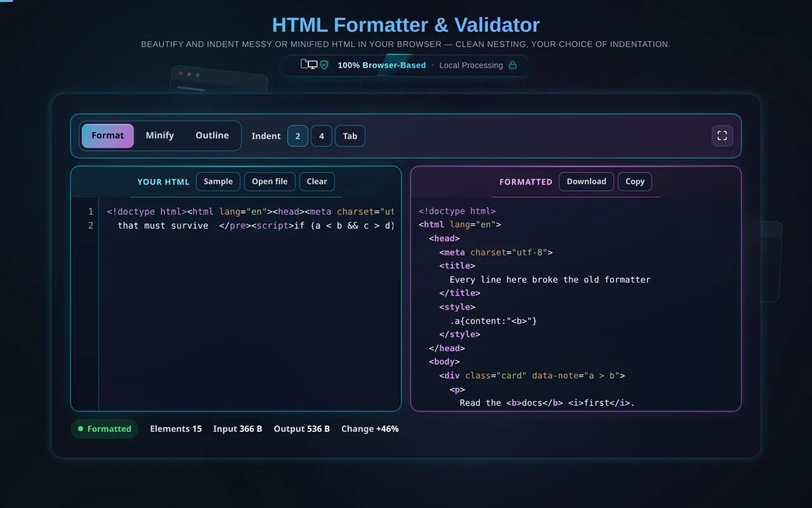Click the Open file button
Image resolution: width=812 pixels, height=508 pixels.
point(270,182)
